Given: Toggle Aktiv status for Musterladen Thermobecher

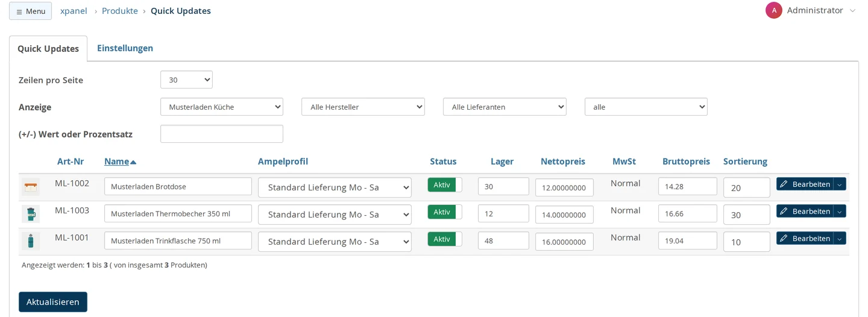Looking at the screenshot, I should [445, 212].
